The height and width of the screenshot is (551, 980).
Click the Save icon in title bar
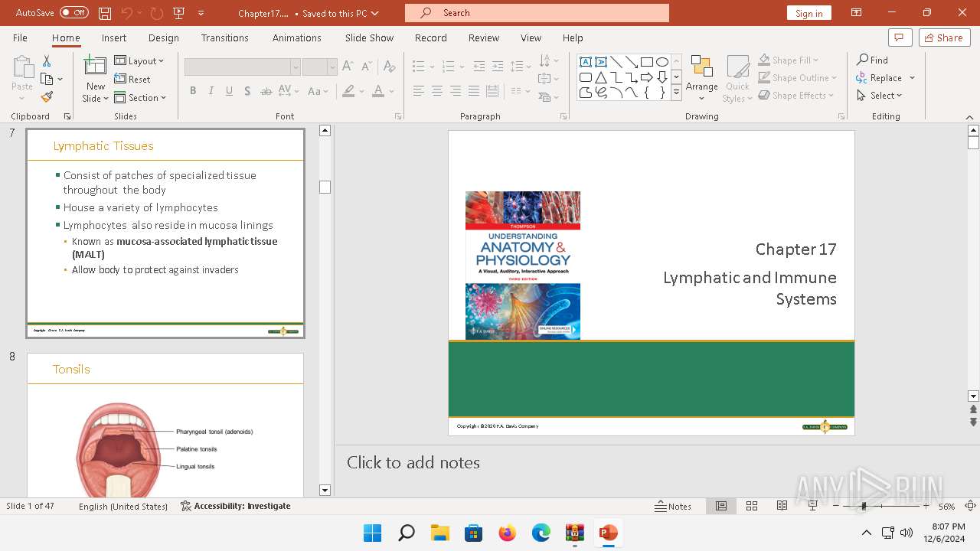pyautogui.click(x=105, y=13)
